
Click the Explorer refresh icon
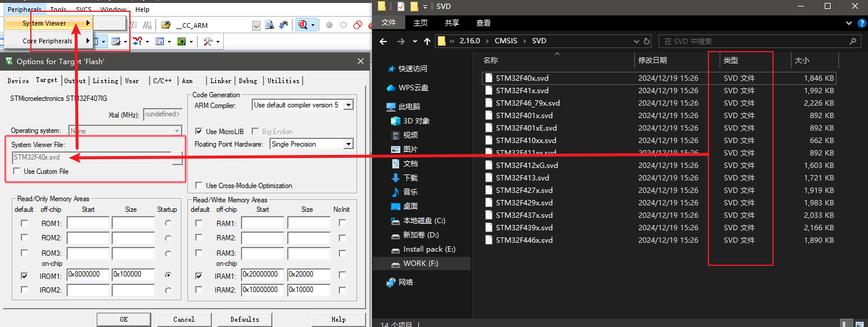tap(648, 42)
